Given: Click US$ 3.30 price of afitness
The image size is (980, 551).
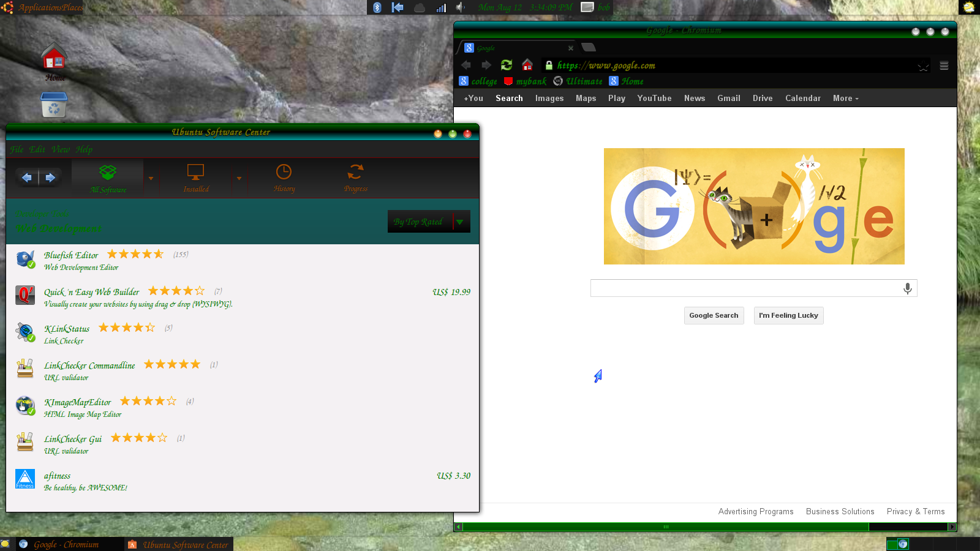Looking at the screenshot, I should [x=454, y=476].
